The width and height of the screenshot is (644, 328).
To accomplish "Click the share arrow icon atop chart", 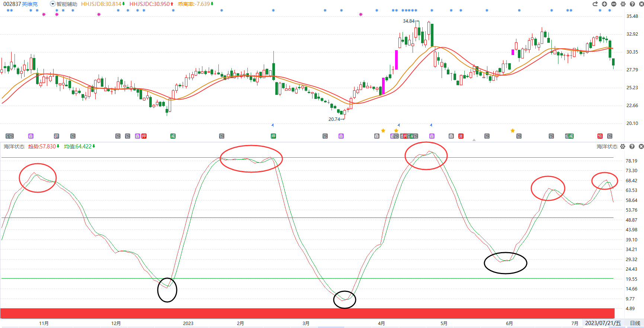I will coord(595,4).
